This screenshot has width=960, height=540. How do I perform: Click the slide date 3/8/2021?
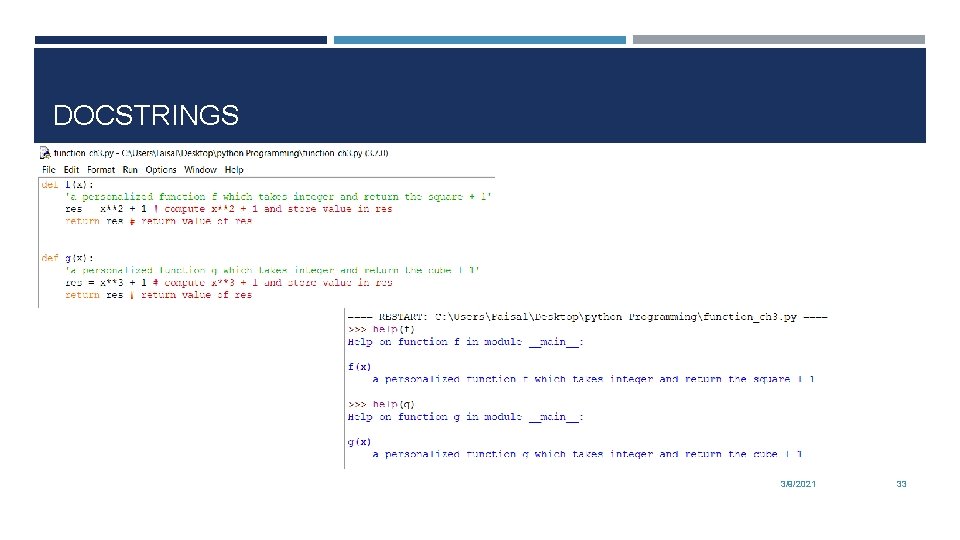798,484
